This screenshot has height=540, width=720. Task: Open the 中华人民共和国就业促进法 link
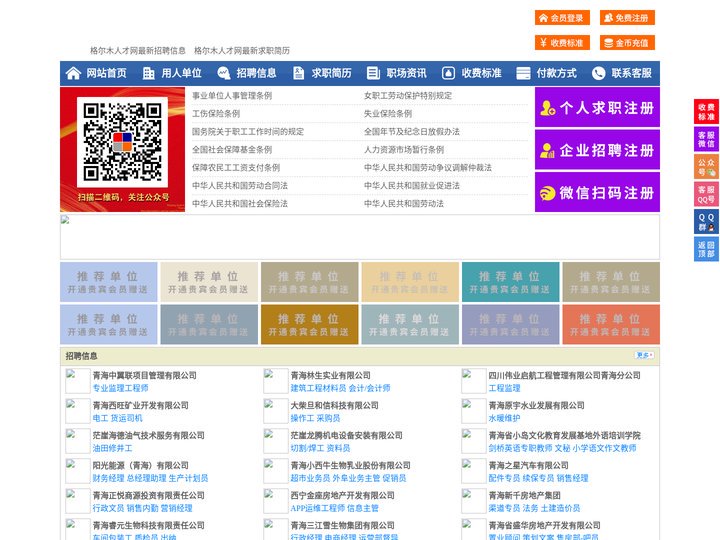coord(412,186)
